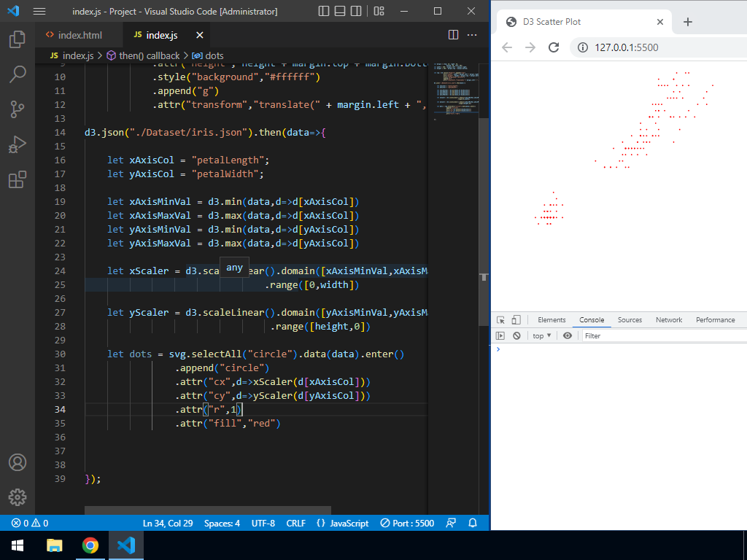Change end of line sequence CRLF
747x560 pixels.
point(296,523)
